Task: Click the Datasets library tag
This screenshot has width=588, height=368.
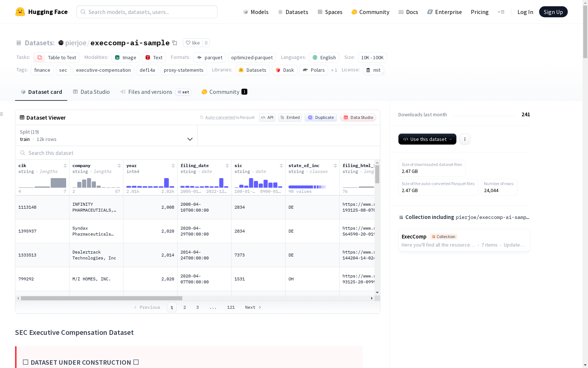Action: click(252, 70)
